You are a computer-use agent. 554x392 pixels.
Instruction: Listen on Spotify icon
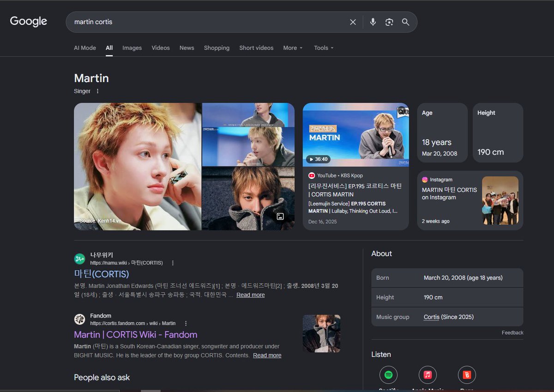388,375
